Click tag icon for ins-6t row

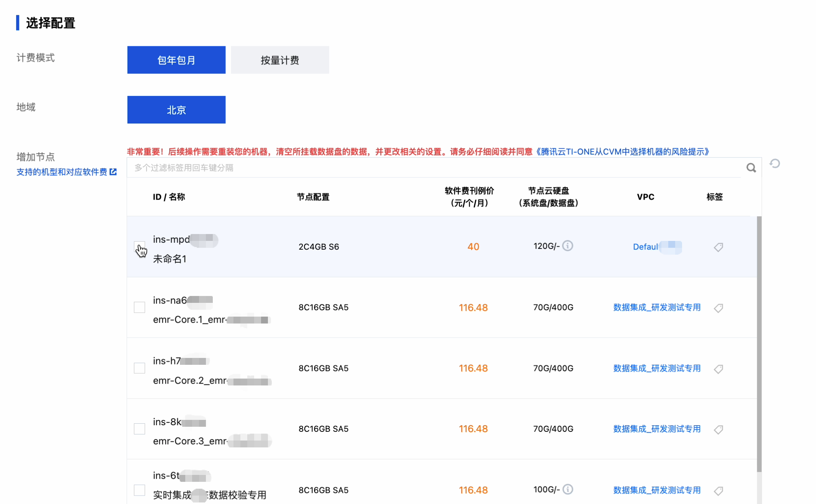[718, 491]
